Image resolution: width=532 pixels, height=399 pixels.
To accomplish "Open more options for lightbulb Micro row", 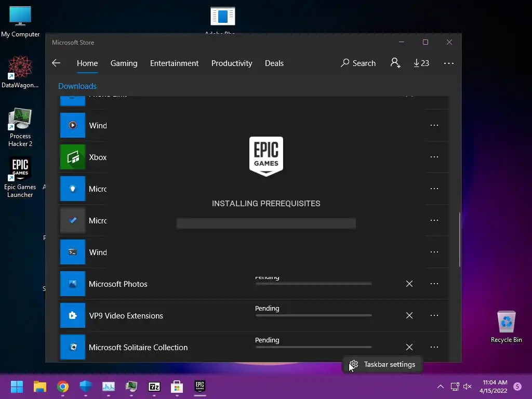I will click(434, 189).
